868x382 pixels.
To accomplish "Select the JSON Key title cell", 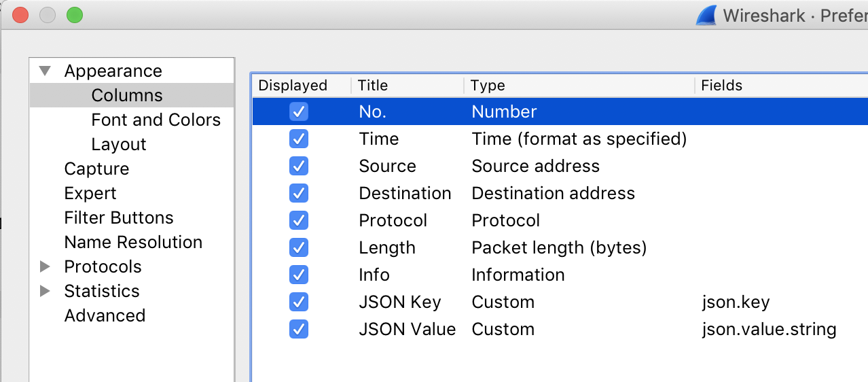I will [x=400, y=302].
